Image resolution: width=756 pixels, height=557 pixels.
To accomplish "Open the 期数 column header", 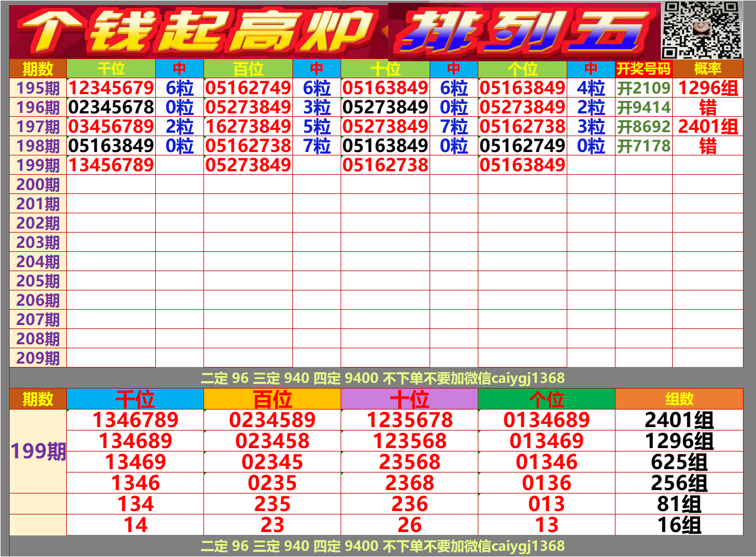I will click(x=37, y=68).
